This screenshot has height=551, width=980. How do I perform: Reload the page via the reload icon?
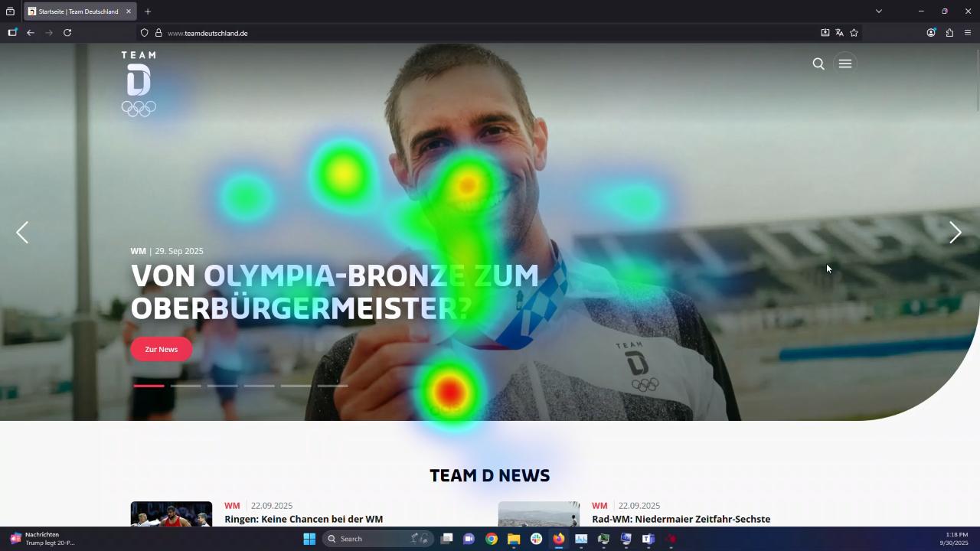coord(67,33)
